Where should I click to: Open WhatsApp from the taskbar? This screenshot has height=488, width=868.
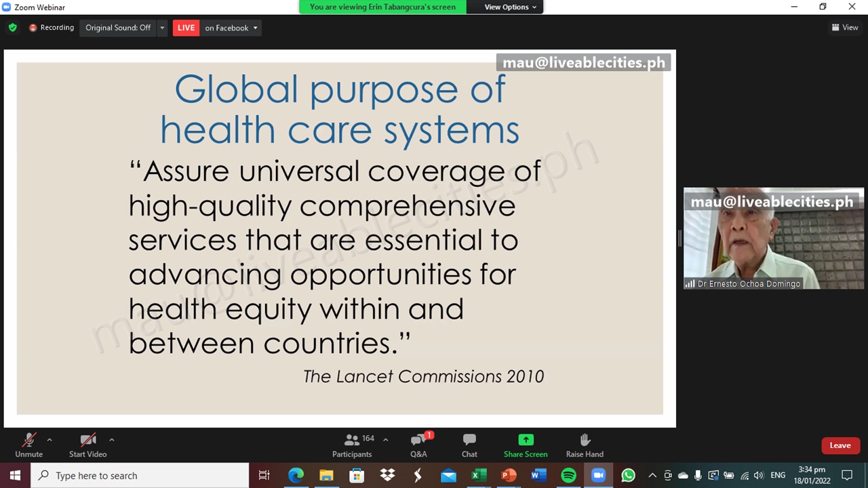tap(628, 475)
